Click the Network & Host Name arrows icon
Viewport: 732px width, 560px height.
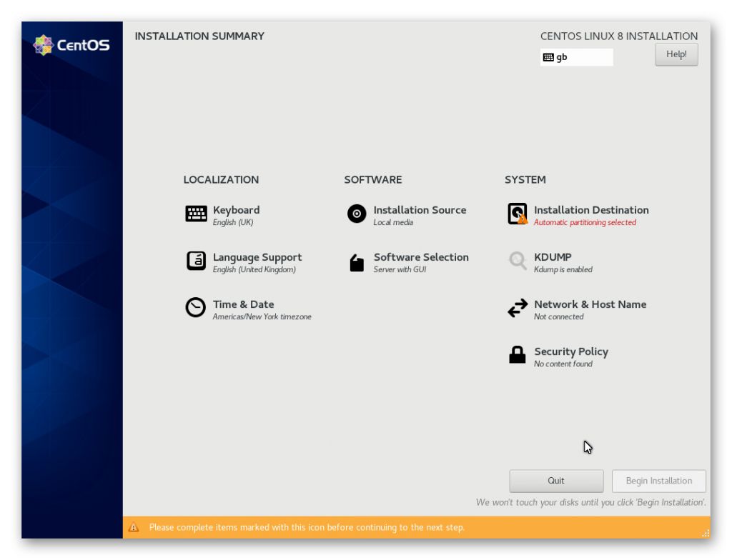pos(518,308)
